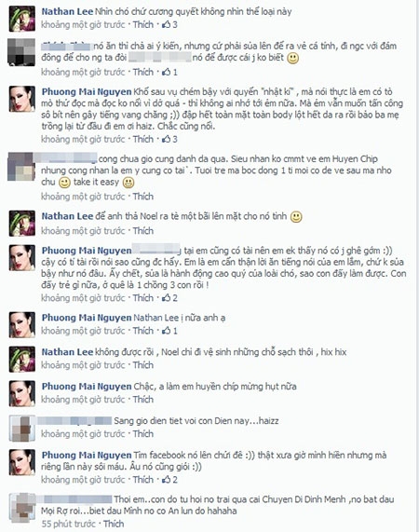Click Thích under the "Sang gio dien tiet" comment
Viewport: 419px width, 532px height.
pos(143,433)
